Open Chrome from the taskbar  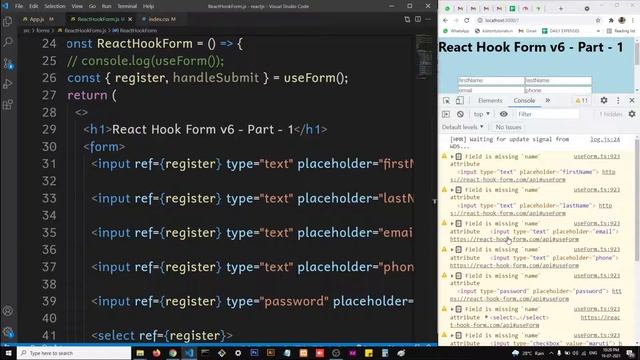tap(173, 353)
